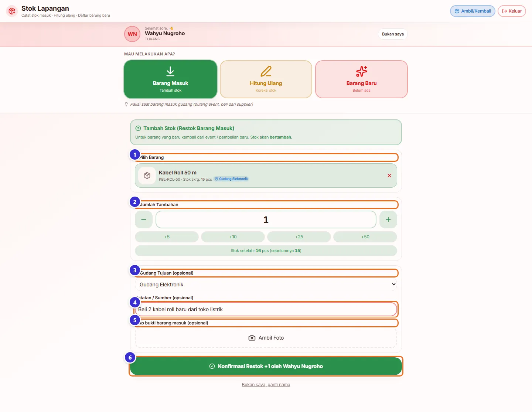
Task: Add 10 using the +10 quick button
Action: [233, 237]
